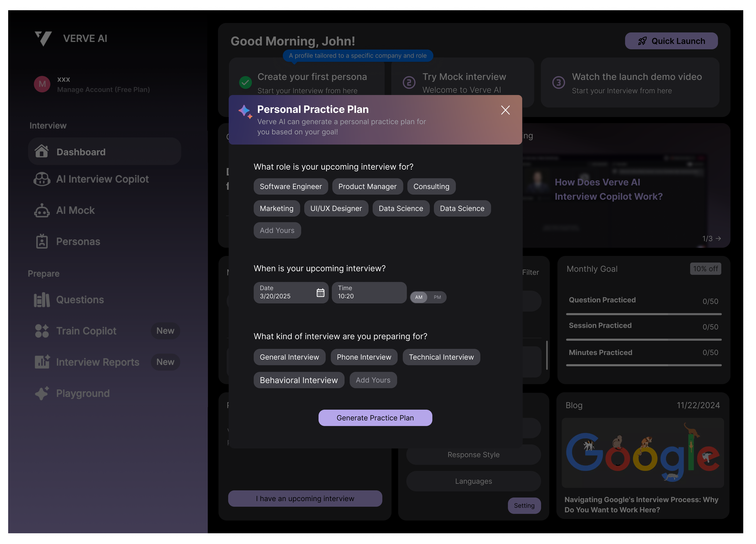Click the 10% off badge
The height and width of the screenshot is (544, 756).
[705, 269]
